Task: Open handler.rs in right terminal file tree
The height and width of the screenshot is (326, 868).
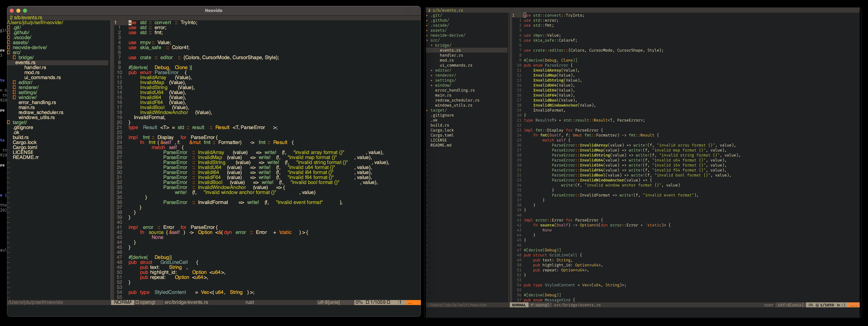Action: tap(451, 55)
